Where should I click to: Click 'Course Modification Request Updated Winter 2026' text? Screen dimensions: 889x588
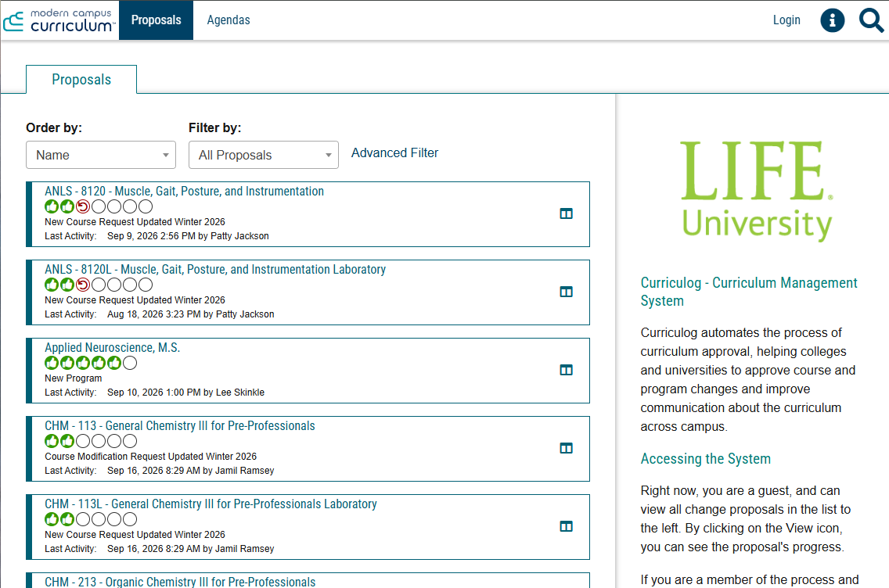tap(151, 457)
